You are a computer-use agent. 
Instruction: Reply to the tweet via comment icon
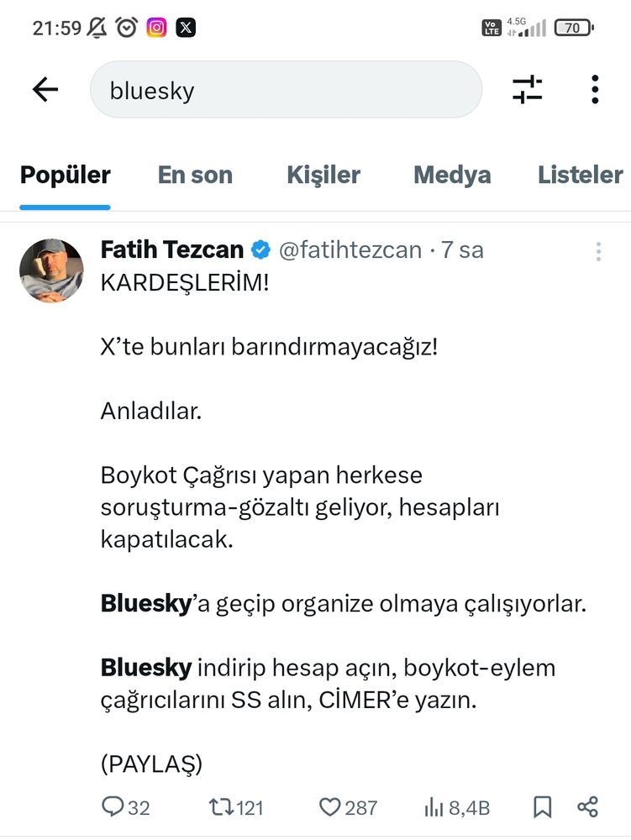(x=113, y=806)
